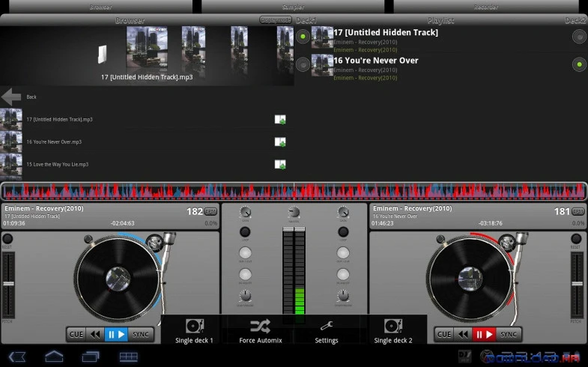Select playlist entry 17 [Untitled Hidden Track]
Image resolution: width=588 pixels, height=367 pixels.
[x=441, y=40]
